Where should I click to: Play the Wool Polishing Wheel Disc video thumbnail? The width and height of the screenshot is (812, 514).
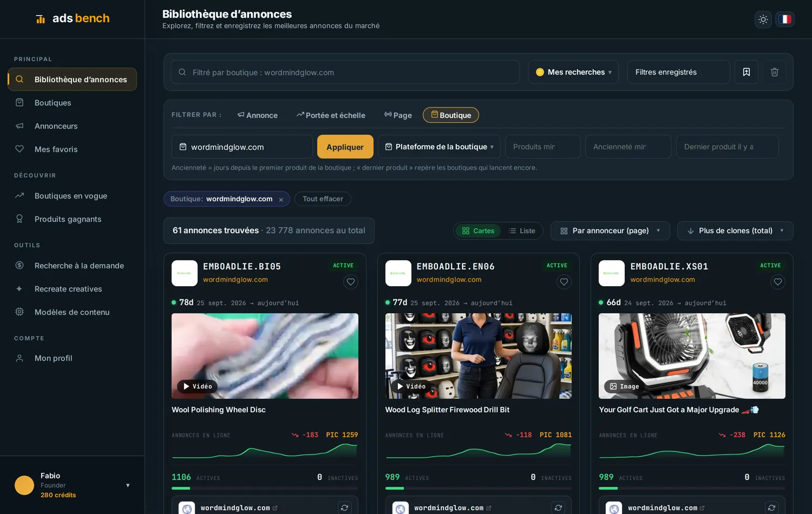coord(265,356)
